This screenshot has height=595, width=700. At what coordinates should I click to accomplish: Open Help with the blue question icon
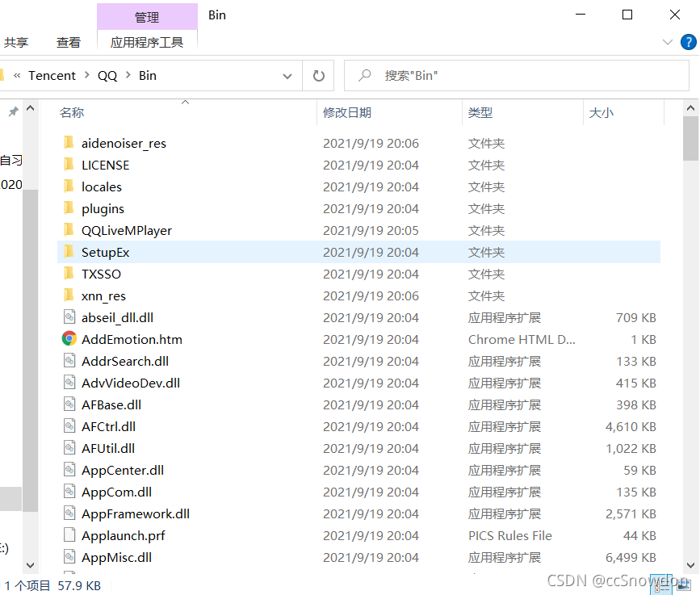(x=688, y=43)
